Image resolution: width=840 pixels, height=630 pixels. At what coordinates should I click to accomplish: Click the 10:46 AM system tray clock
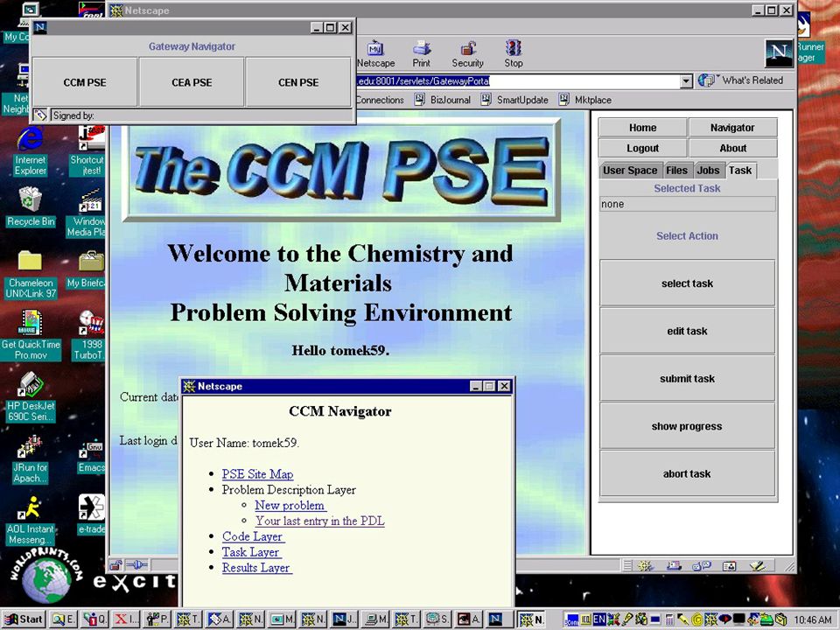click(813, 619)
